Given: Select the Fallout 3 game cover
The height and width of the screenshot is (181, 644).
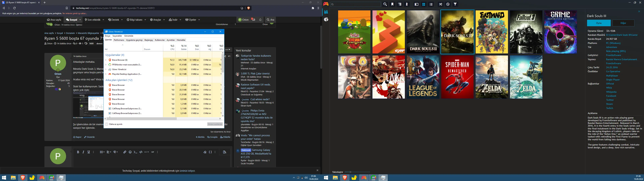Looking at the screenshot, I should pos(526,32).
